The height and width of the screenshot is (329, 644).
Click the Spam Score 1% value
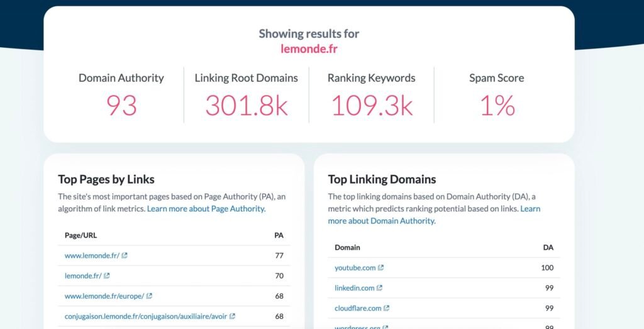496,105
